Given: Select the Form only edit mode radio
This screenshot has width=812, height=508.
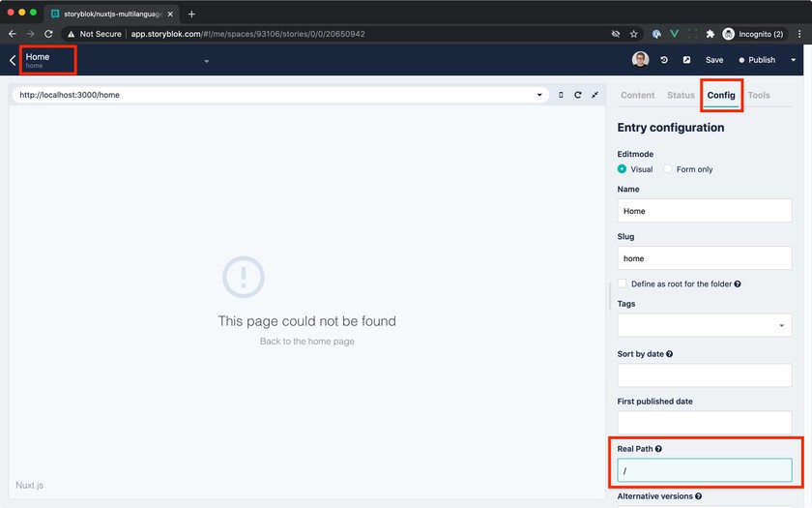Looking at the screenshot, I should point(668,169).
